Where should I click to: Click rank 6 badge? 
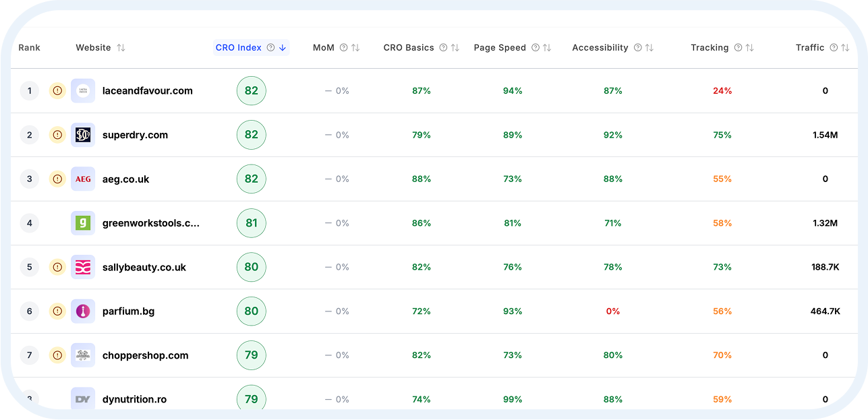pyautogui.click(x=30, y=311)
